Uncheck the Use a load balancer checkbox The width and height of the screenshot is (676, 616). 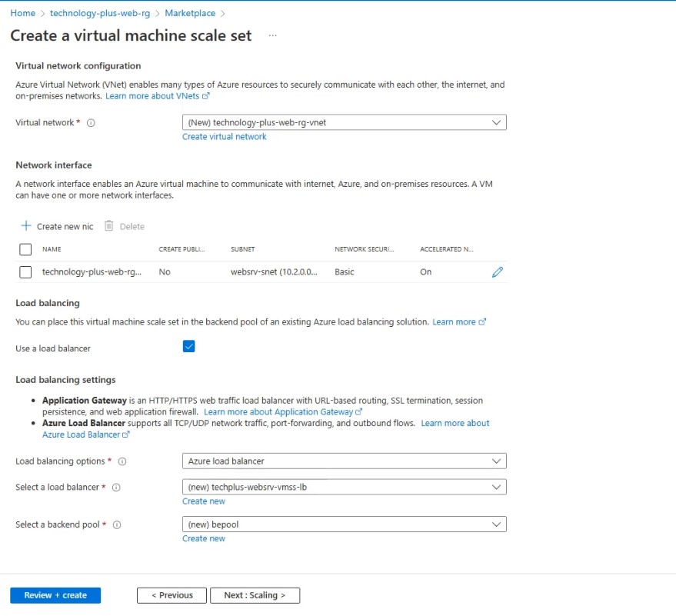point(189,347)
